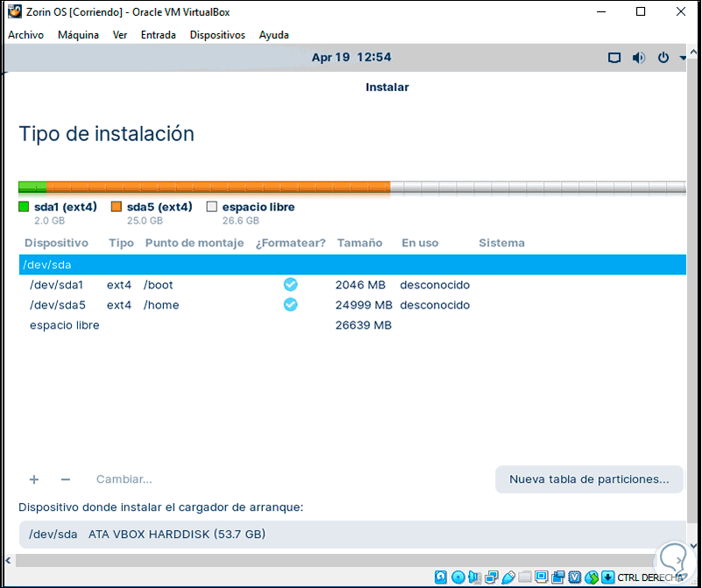
Task: Click the vertical scroll up arrow
Action: point(693,53)
